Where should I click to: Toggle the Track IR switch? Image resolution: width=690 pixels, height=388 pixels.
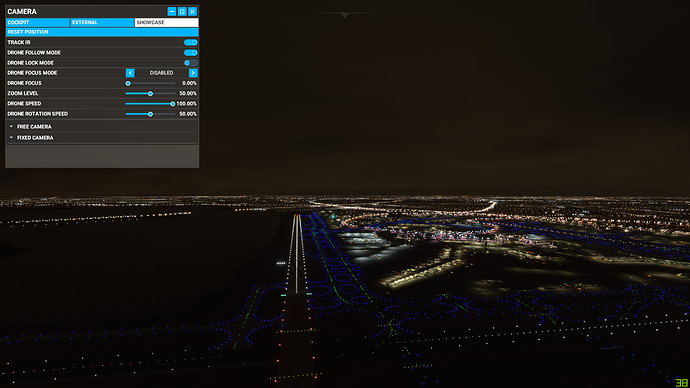[191, 42]
